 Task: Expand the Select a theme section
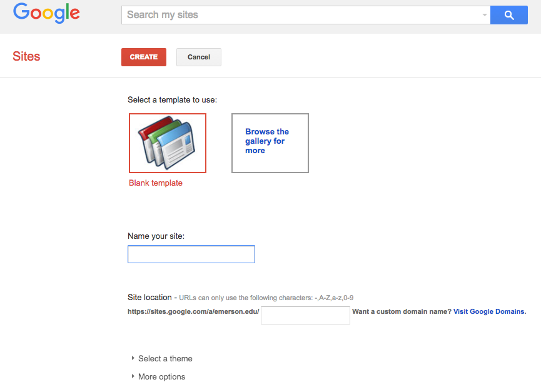[162, 359]
